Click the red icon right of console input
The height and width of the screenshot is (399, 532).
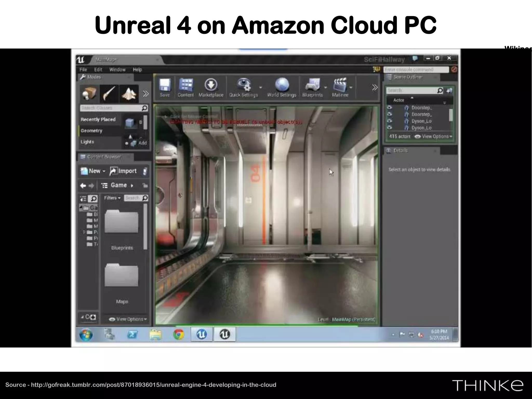pyautogui.click(x=454, y=69)
